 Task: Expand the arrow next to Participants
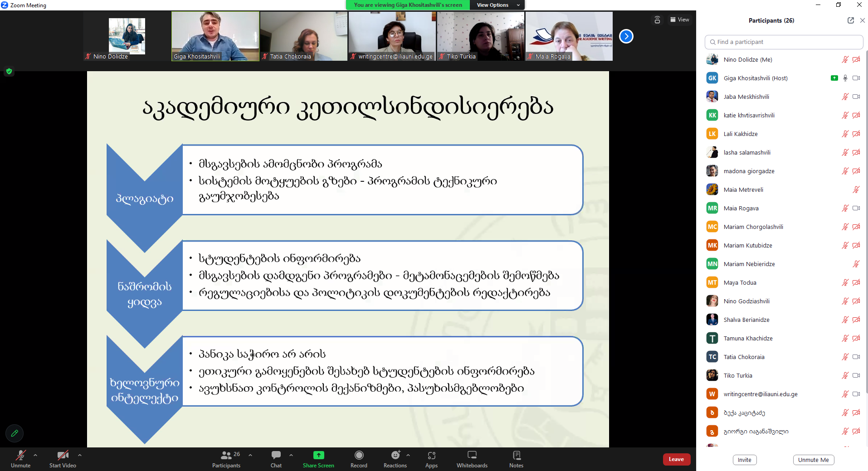tap(250, 455)
